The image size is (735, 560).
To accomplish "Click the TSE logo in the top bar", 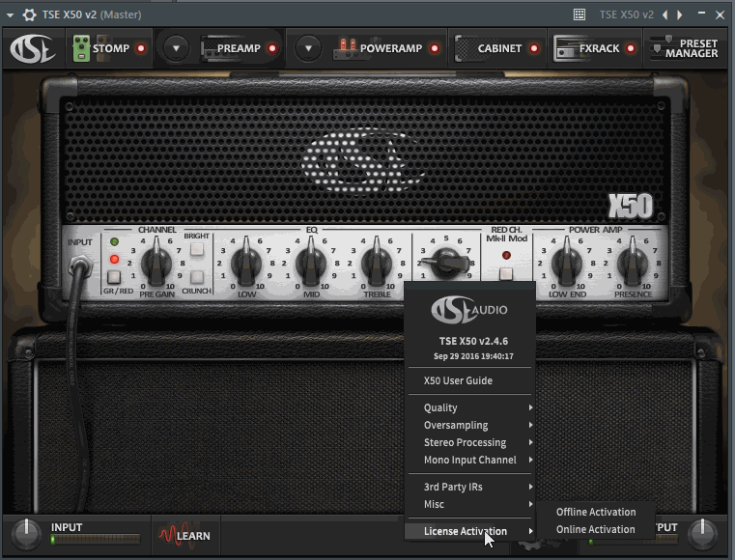I will click(x=33, y=48).
